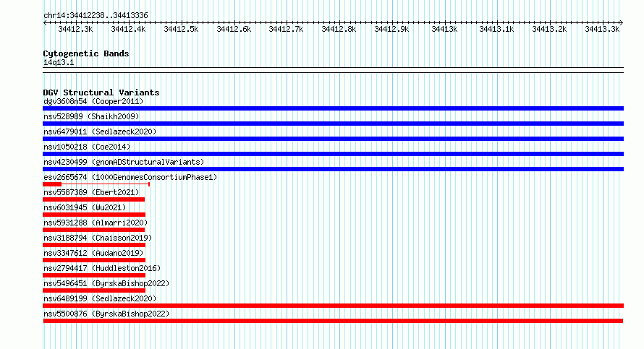The height and width of the screenshot is (349, 644).
Task: Click the DGV Structural Variants track title
Action: coord(101,92)
